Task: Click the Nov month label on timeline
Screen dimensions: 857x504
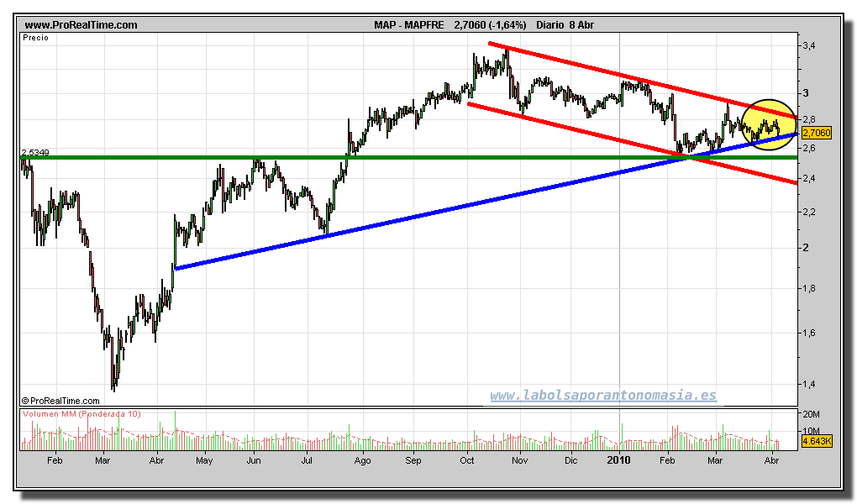Action: pos(520,460)
